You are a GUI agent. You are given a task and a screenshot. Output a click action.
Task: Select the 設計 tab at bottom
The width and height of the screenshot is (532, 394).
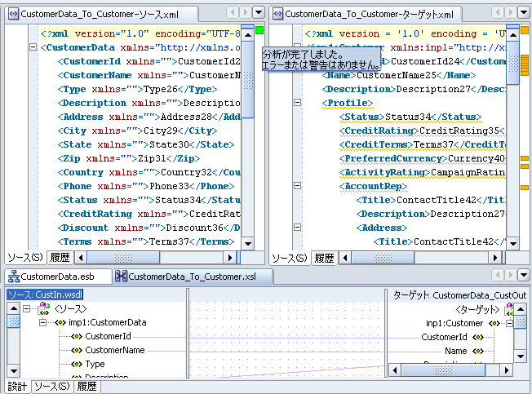[17, 386]
